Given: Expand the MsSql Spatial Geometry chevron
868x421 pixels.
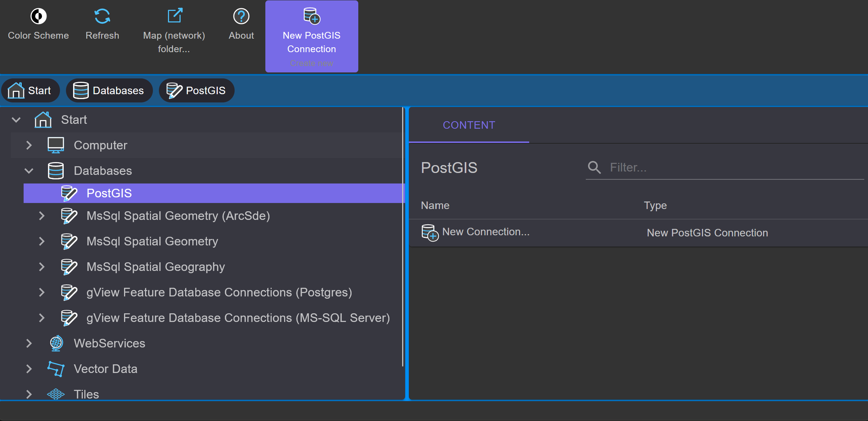Looking at the screenshot, I should pyautogui.click(x=42, y=241).
